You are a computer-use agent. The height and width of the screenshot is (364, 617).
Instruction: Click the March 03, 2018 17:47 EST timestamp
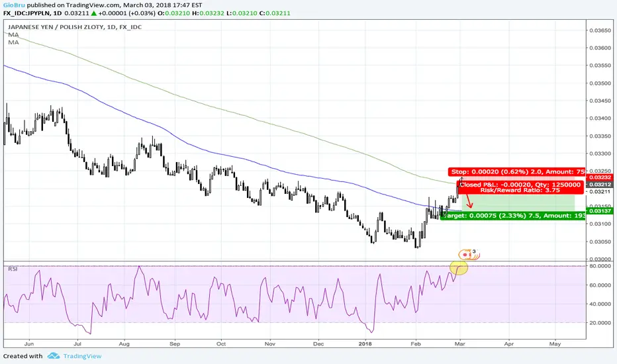click(163, 5)
